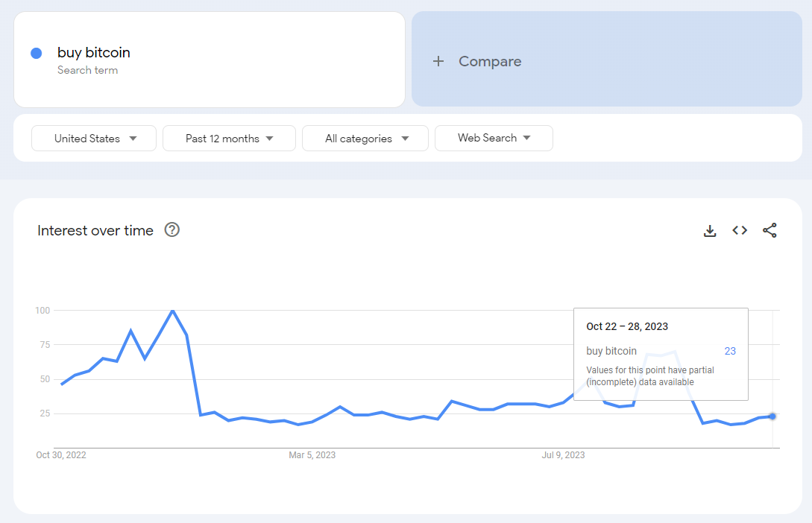The width and height of the screenshot is (812, 523).
Task: Click the Search term subtitle text
Action: point(87,71)
